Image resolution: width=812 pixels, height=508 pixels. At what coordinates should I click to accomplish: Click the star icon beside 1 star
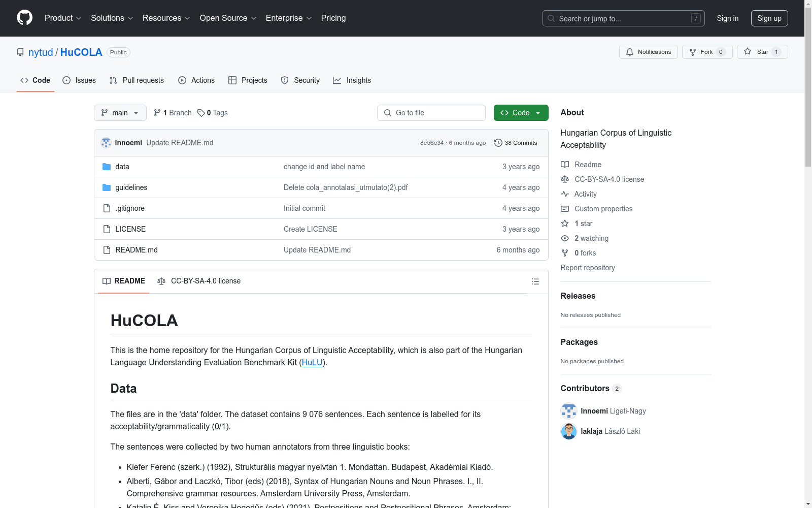tap(565, 224)
